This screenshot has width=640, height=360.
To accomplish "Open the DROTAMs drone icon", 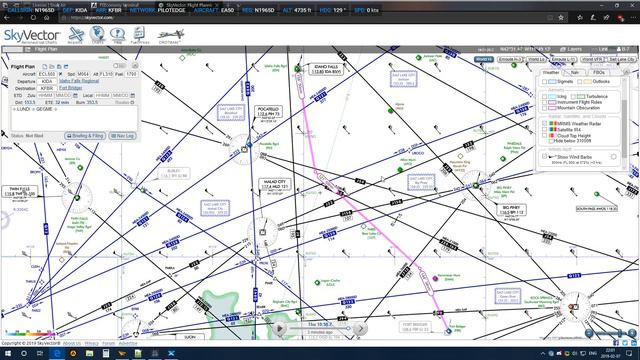I will pos(170,36).
